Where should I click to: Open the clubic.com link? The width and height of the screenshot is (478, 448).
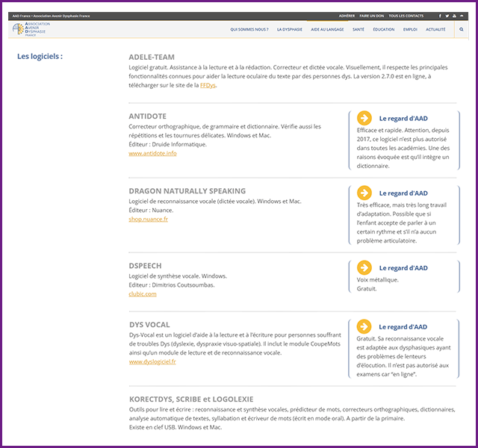(x=143, y=294)
